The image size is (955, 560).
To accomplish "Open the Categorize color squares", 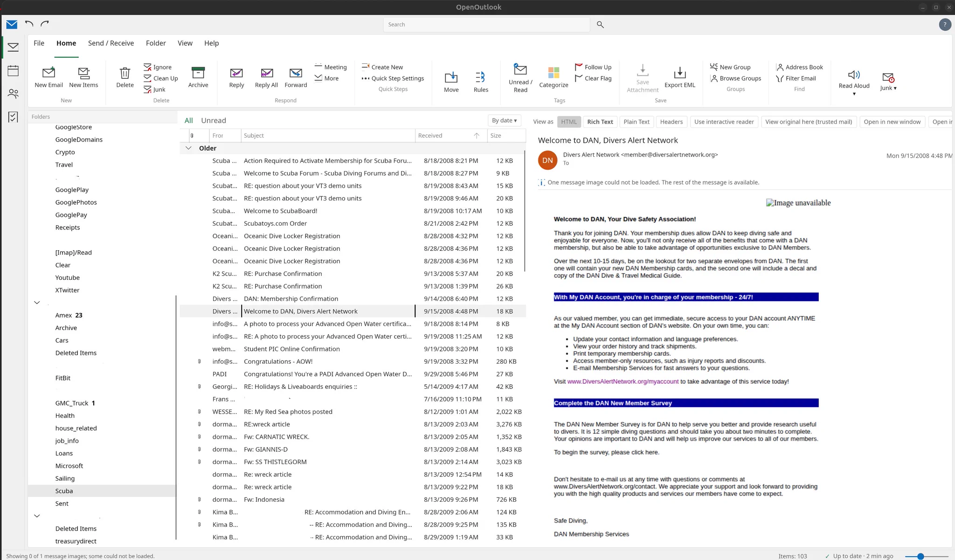I will (554, 73).
